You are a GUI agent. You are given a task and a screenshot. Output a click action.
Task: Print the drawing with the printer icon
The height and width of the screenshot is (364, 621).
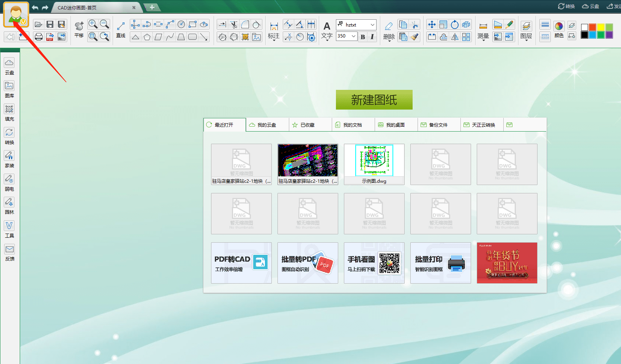click(x=38, y=37)
